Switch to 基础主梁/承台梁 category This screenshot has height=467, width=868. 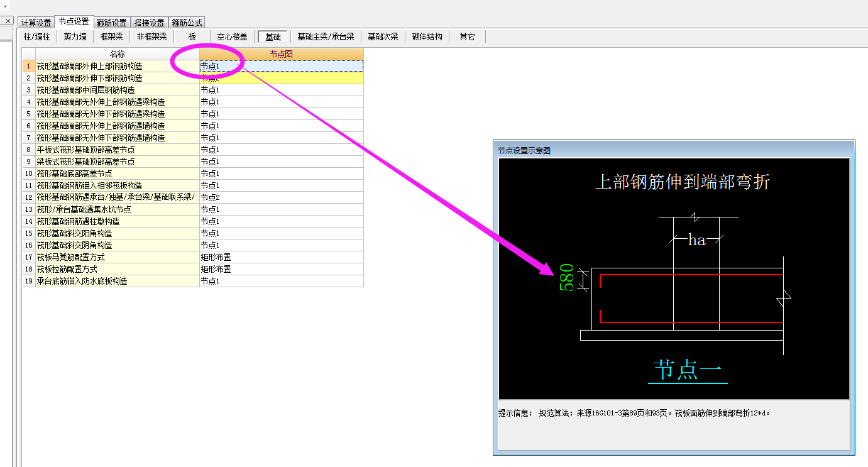tap(326, 37)
